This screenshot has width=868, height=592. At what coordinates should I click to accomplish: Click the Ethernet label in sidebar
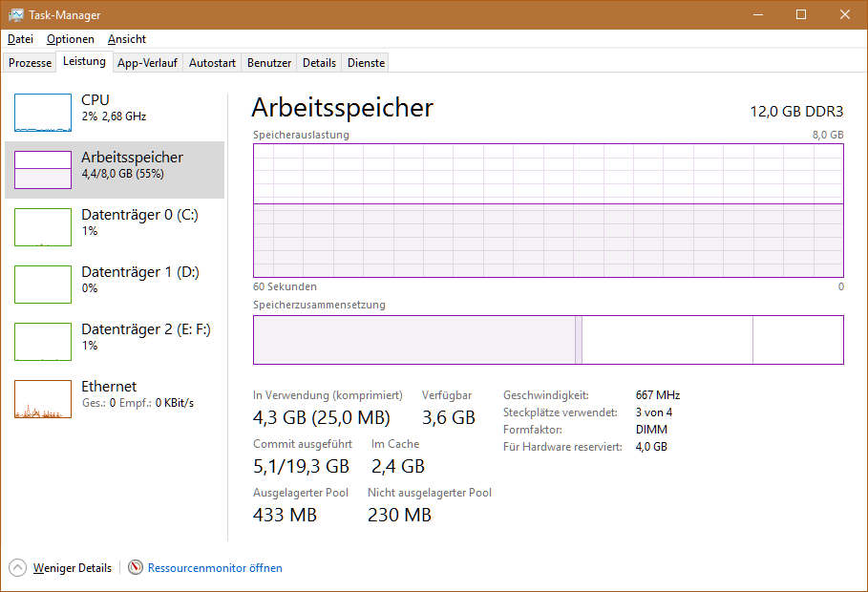tap(109, 386)
